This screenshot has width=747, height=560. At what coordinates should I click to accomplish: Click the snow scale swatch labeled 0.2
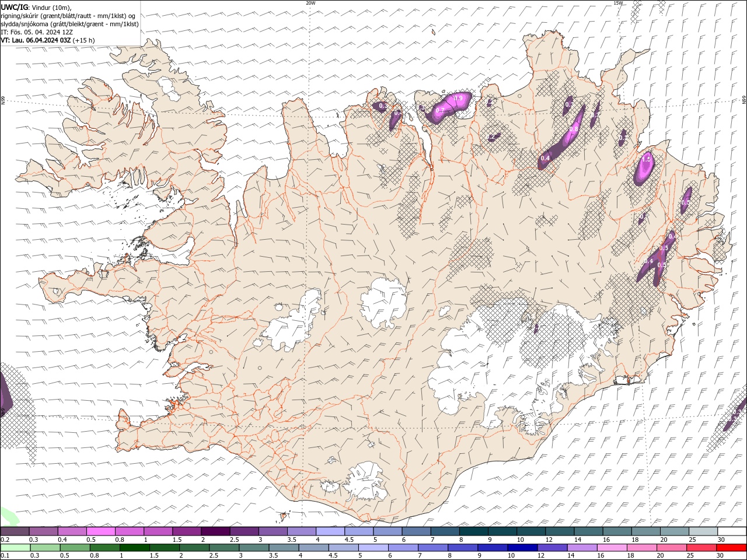[15, 531]
